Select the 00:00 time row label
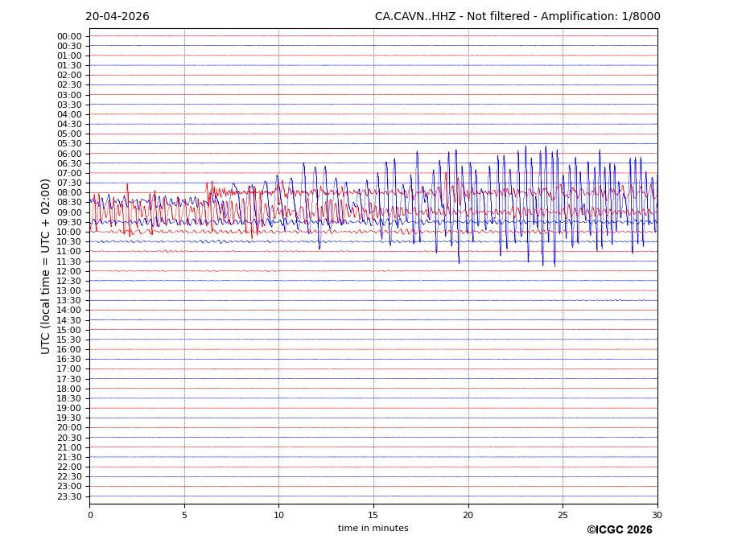 click(x=69, y=36)
